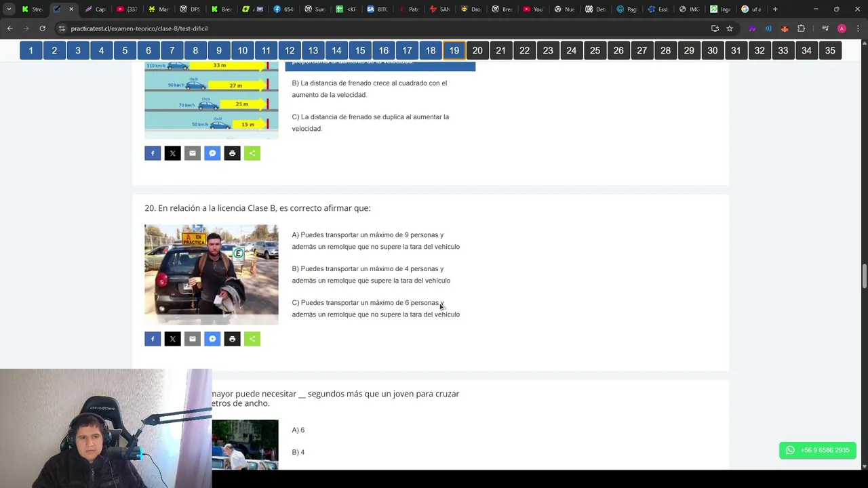The height and width of the screenshot is (488, 868).
Task: Open green share options for question 20
Action: [x=252, y=339]
